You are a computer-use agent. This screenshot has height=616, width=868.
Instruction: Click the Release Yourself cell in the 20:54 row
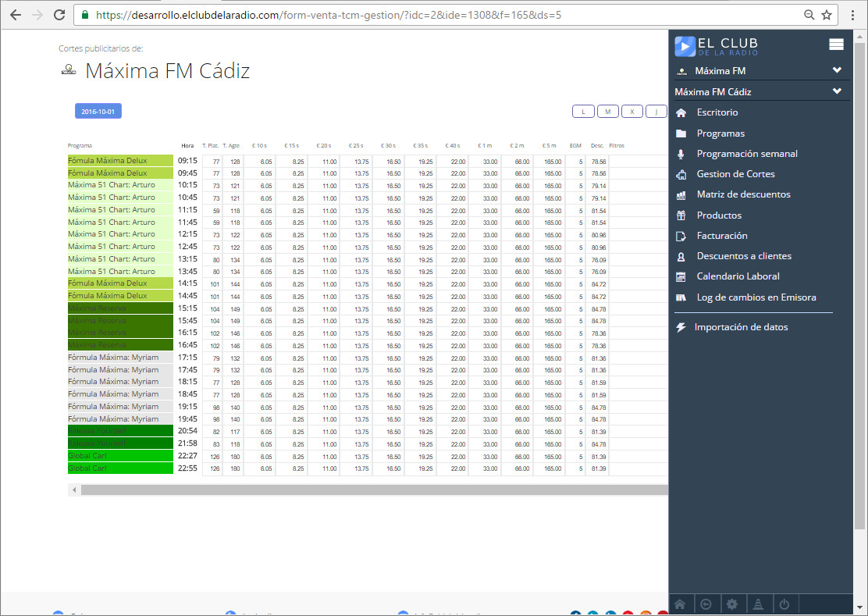point(120,431)
